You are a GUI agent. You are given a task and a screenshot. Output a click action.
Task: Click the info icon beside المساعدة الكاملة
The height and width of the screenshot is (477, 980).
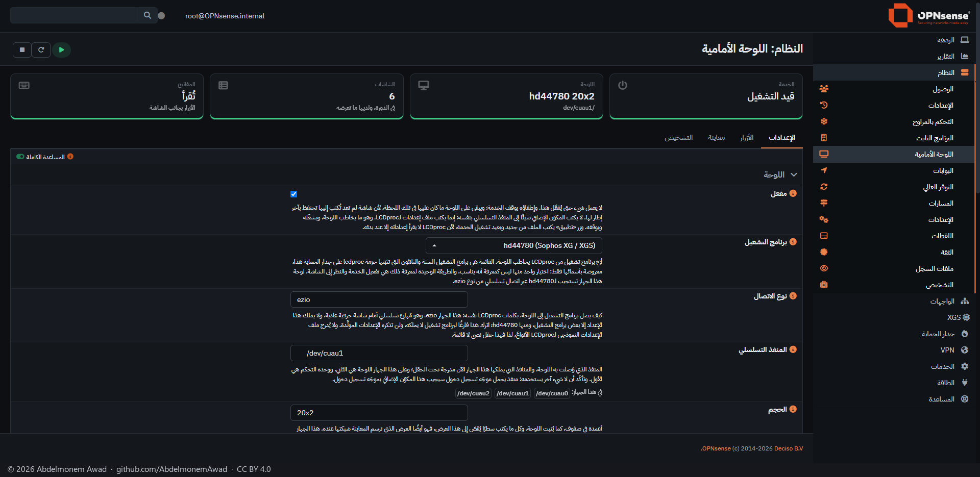[70, 157]
